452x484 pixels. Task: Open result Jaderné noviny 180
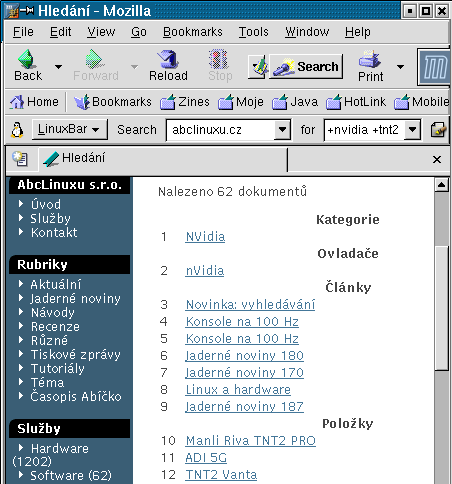coord(245,356)
